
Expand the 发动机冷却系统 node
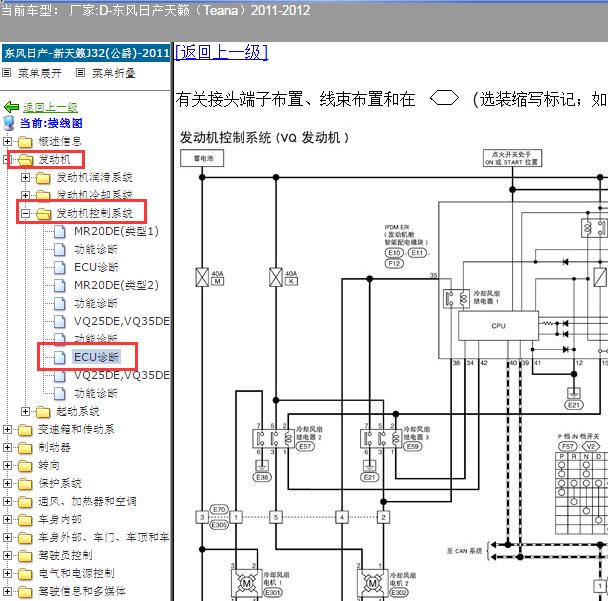click(26, 195)
